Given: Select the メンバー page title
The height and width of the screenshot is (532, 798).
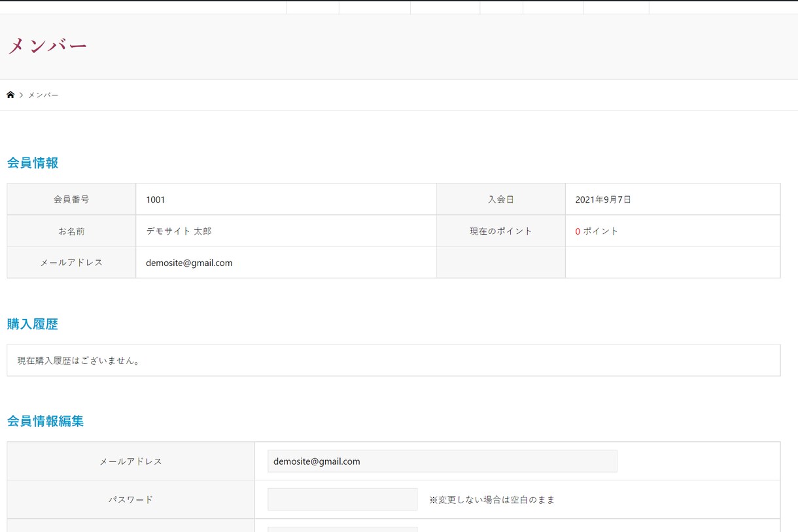Looking at the screenshot, I should pos(47,46).
